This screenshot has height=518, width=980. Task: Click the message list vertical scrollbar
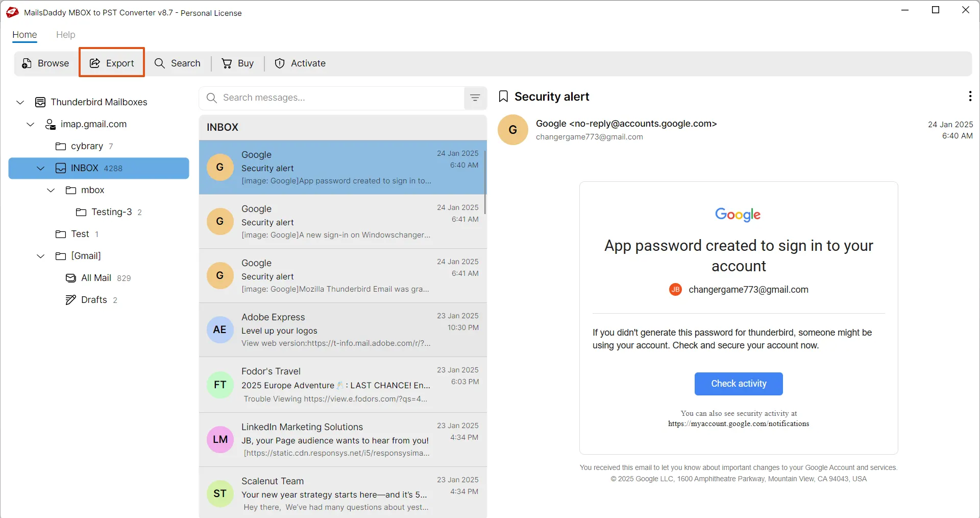tap(485, 182)
